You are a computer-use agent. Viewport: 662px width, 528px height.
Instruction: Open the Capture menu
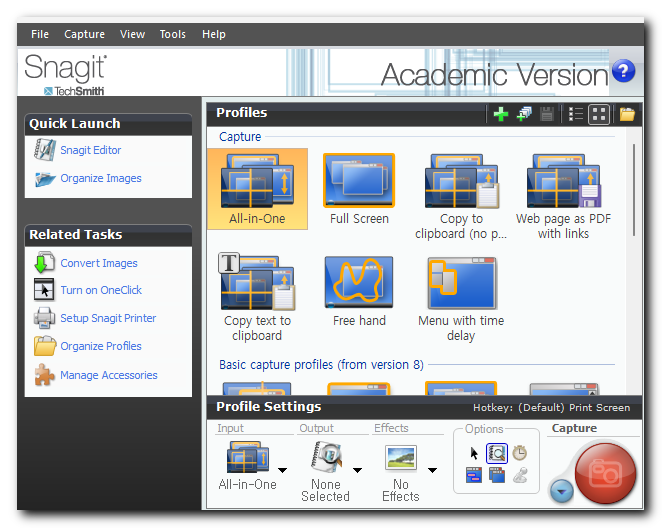[84, 34]
